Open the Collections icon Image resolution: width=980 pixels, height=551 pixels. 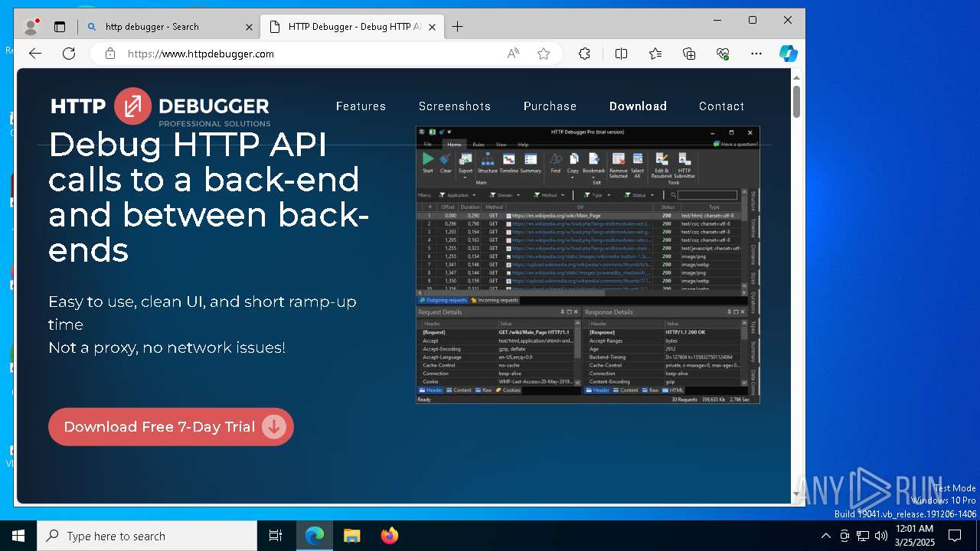(x=689, y=54)
